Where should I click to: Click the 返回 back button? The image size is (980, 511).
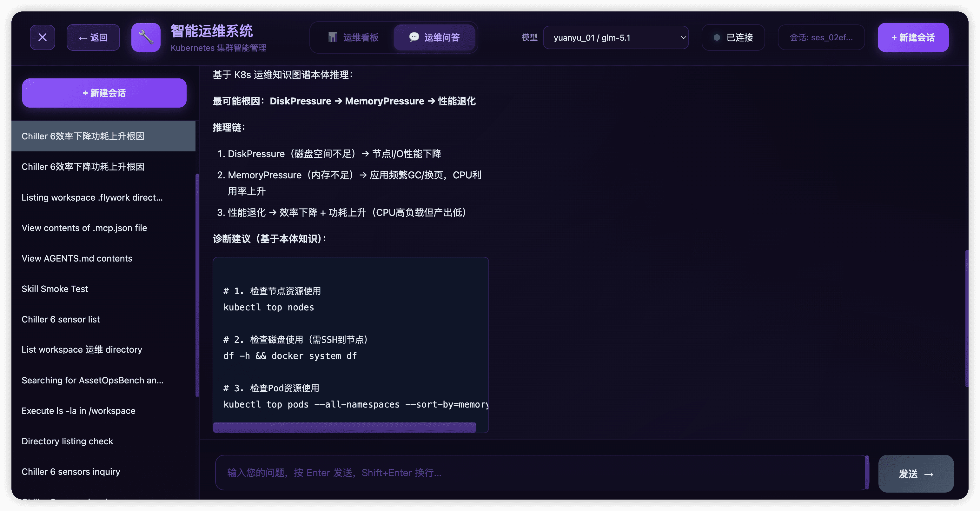(x=93, y=37)
